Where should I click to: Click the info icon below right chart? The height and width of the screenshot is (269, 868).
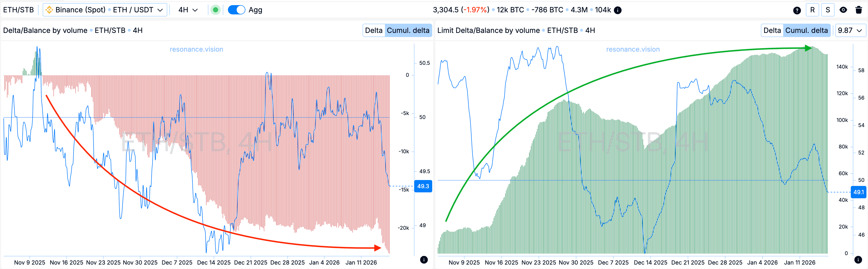[858, 259]
